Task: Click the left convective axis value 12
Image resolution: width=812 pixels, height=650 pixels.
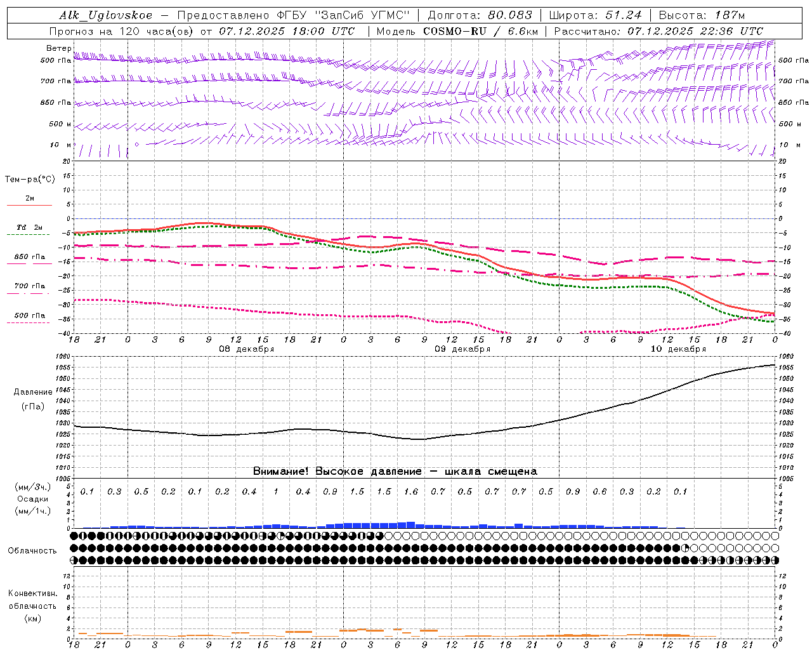Action: (68, 576)
